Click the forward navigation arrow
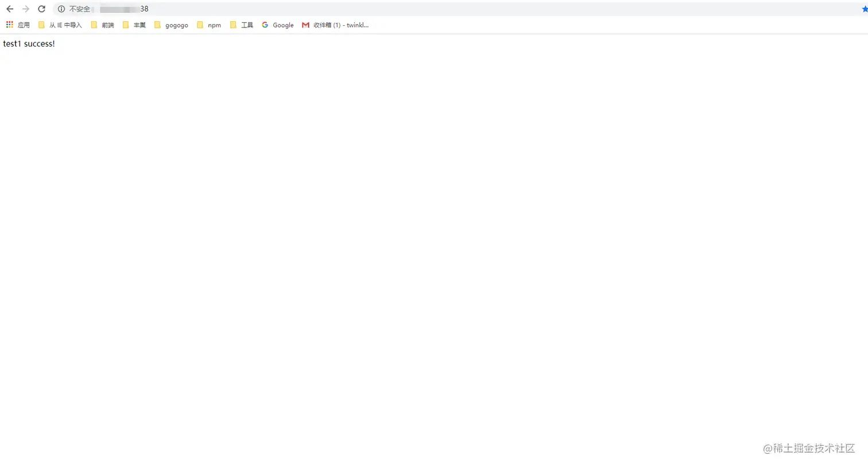Image resolution: width=868 pixels, height=467 pixels. pyautogui.click(x=26, y=9)
